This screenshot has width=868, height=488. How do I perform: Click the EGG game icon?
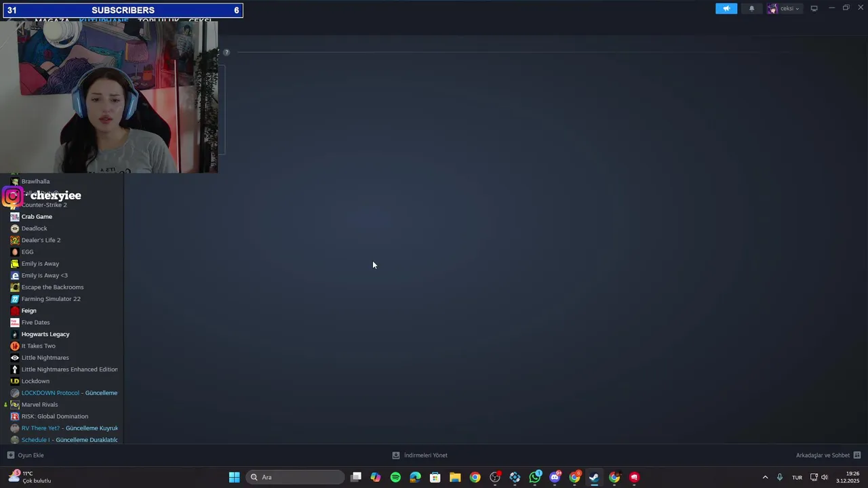click(x=15, y=252)
